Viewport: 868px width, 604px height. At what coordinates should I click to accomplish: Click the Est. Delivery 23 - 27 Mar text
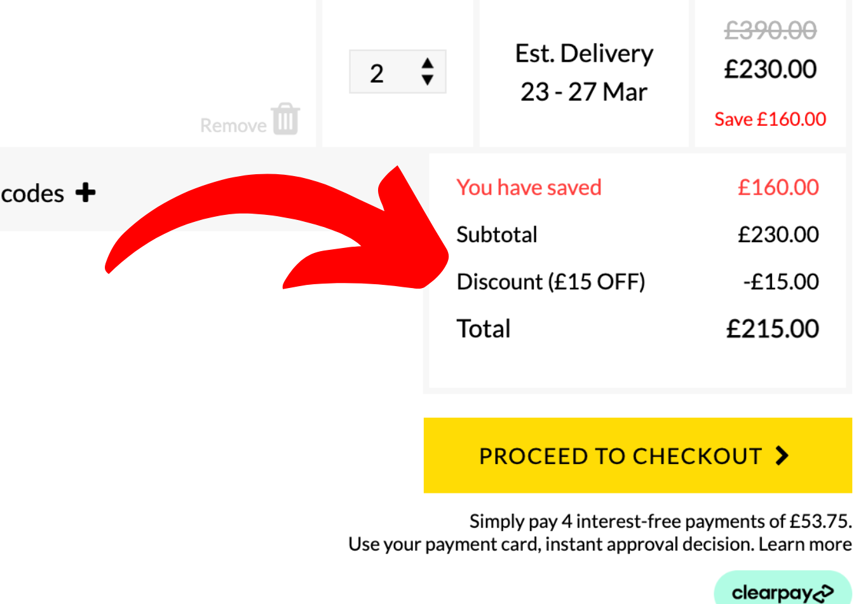pyautogui.click(x=584, y=72)
